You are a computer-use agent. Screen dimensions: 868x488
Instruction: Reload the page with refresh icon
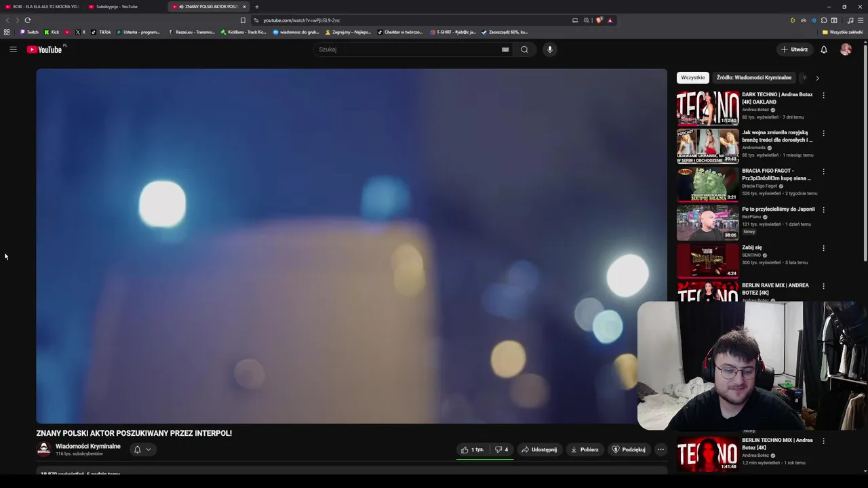(x=28, y=20)
